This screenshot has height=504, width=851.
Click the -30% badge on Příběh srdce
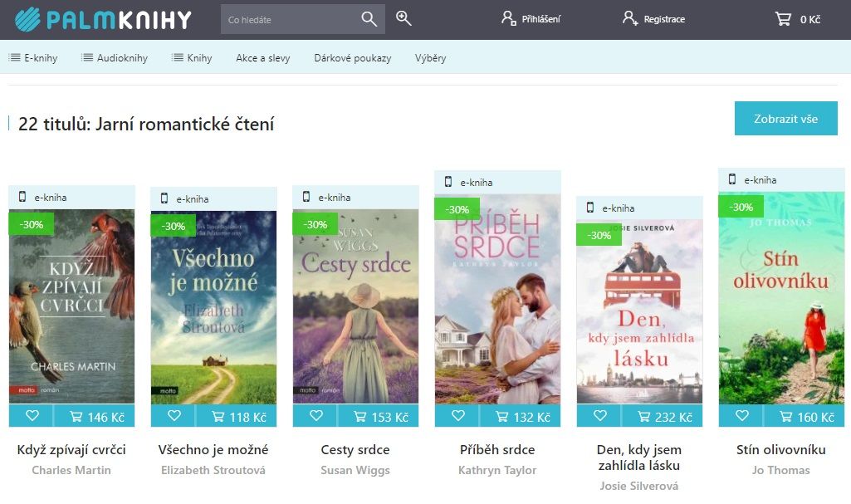(x=457, y=209)
